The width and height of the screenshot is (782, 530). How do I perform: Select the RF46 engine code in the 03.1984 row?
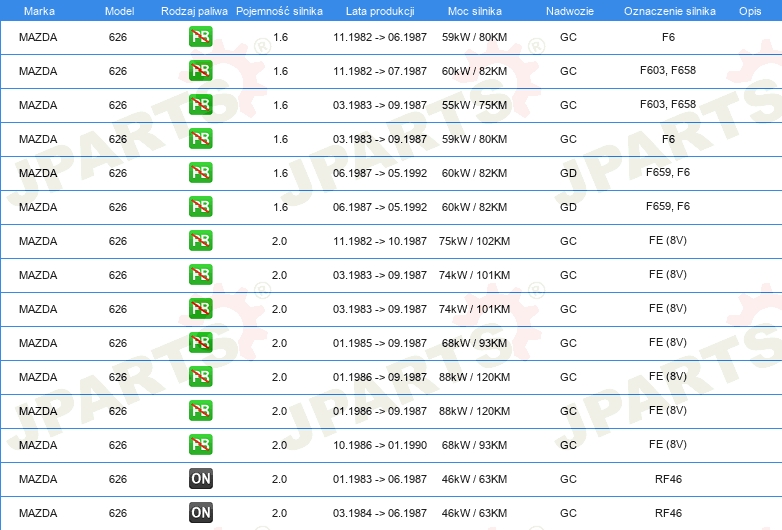pyautogui.click(x=668, y=513)
